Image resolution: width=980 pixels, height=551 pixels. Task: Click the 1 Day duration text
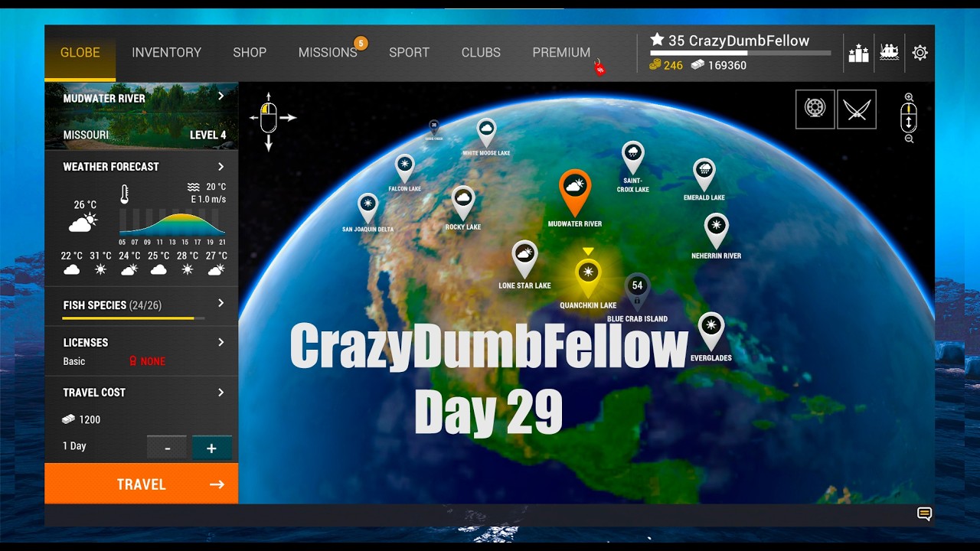coord(74,446)
